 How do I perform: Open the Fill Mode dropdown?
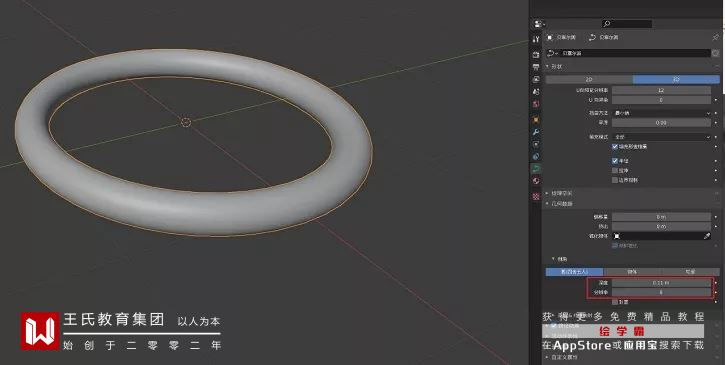pos(662,137)
